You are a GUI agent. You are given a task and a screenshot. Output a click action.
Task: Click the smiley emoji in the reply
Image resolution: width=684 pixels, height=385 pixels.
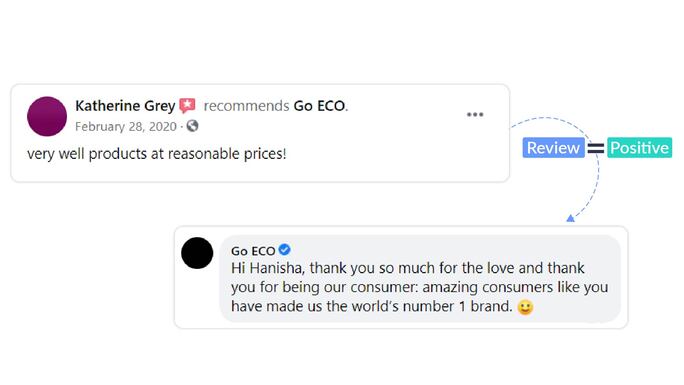click(525, 307)
